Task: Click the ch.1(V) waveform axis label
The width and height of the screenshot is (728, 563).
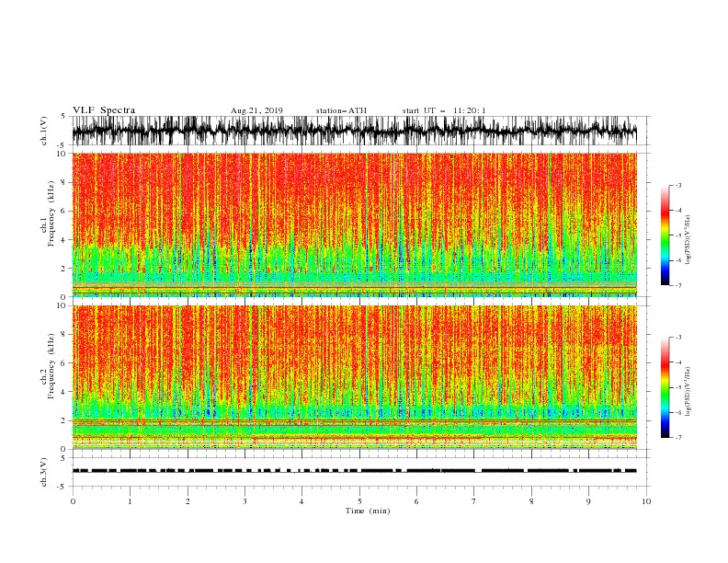Action: click(44, 131)
